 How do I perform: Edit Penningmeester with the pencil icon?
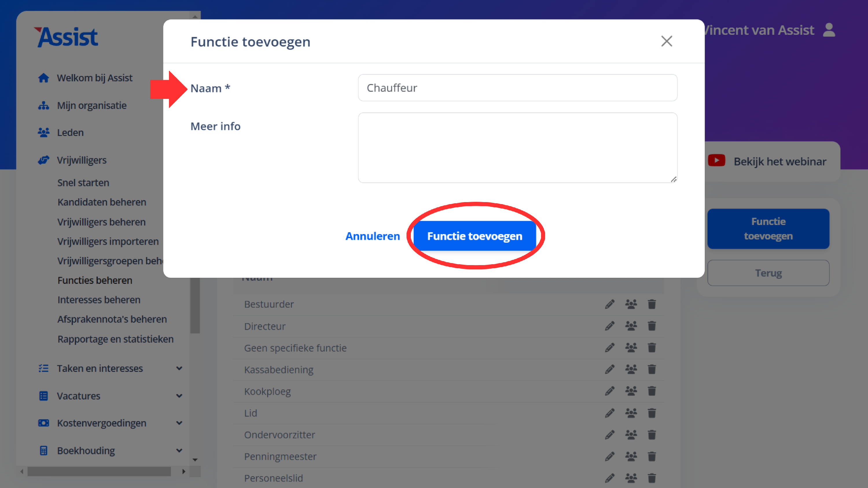tap(610, 456)
